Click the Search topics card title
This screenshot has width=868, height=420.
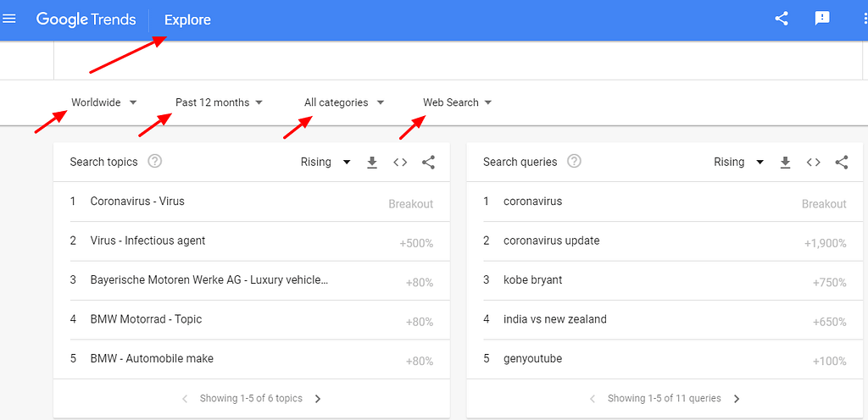[x=103, y=162]
